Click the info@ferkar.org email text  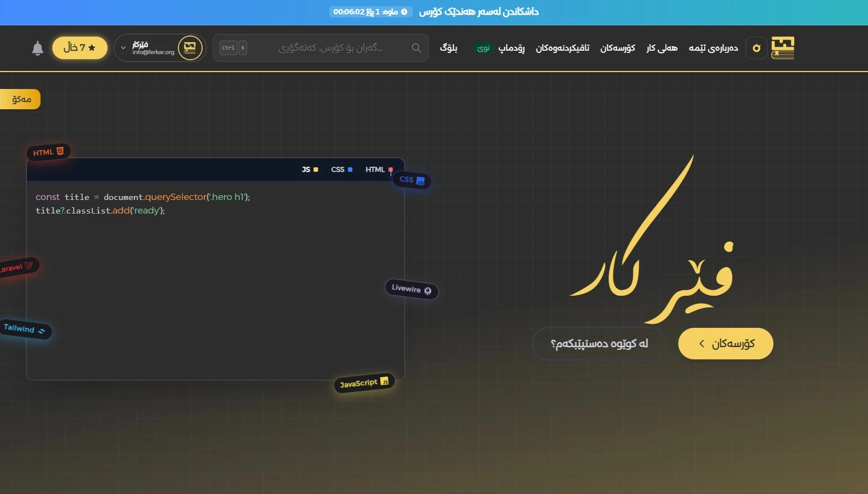154,52
